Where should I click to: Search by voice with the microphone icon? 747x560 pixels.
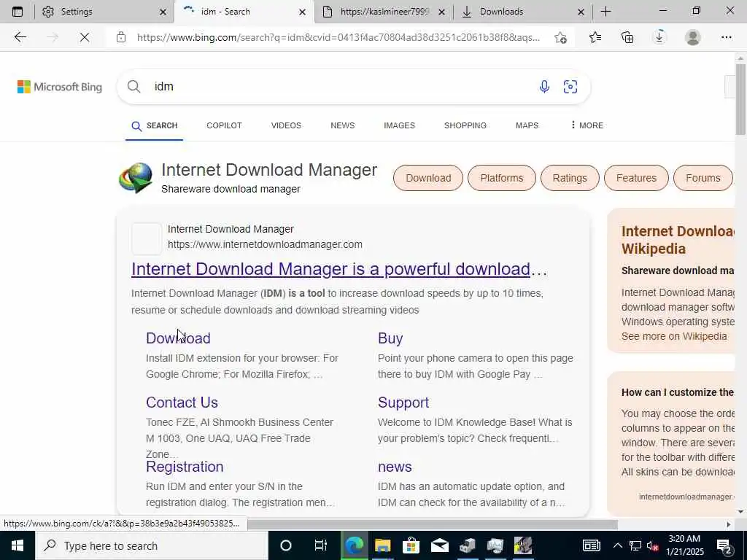544,87
